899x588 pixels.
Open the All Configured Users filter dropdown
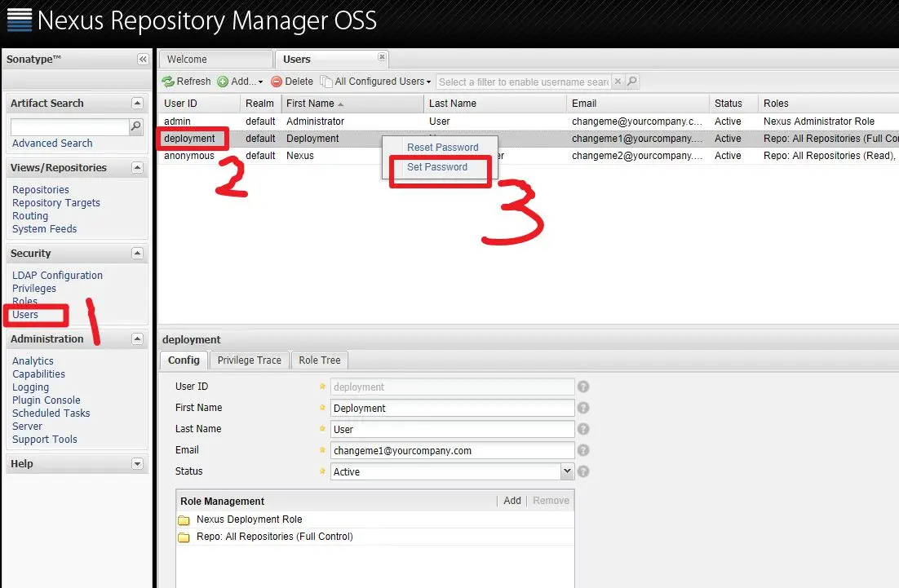coord(376,82)
